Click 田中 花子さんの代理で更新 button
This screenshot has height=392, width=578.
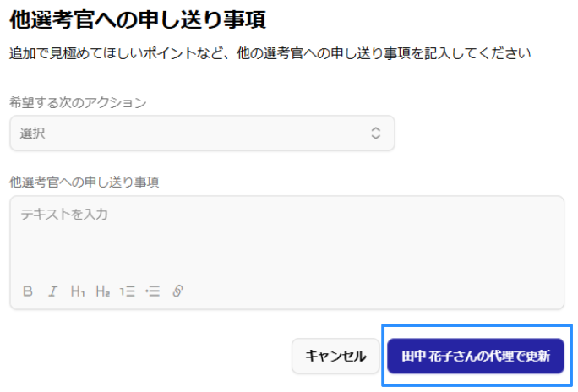tap(476, 356)
